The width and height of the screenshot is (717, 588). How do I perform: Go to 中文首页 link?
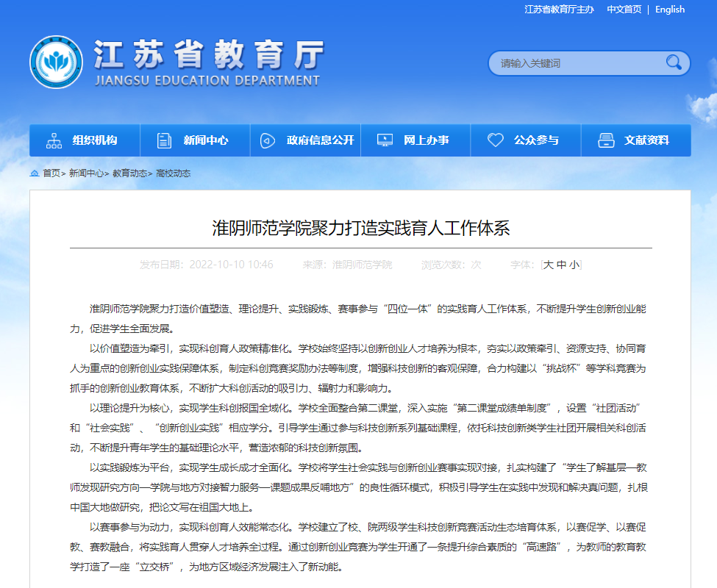[624, 10]
